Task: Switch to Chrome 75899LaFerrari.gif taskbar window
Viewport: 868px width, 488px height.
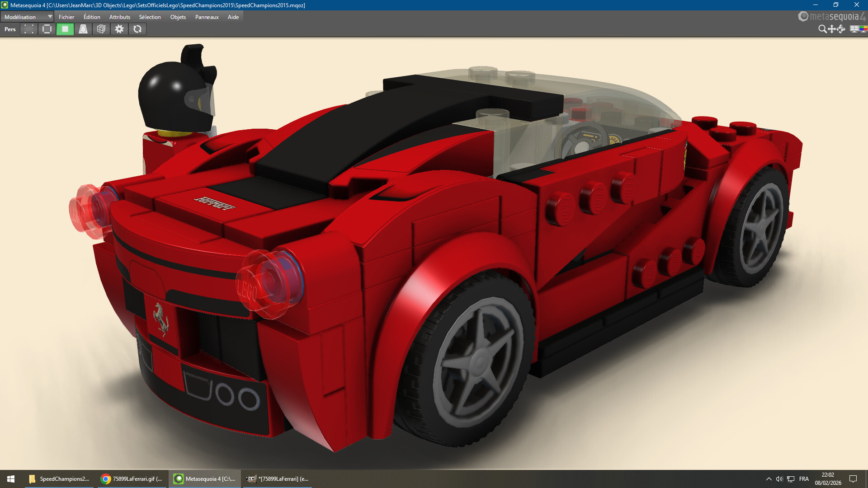Action: 132,479
